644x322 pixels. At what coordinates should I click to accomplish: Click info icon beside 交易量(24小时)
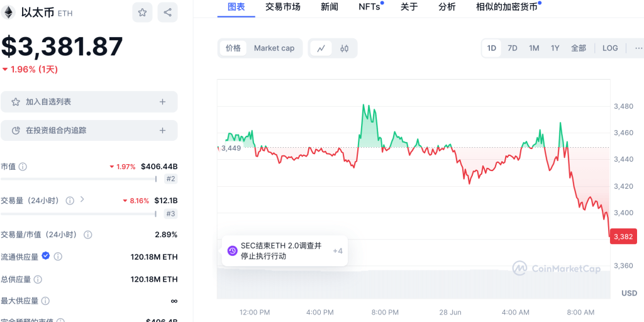point(70,201)
